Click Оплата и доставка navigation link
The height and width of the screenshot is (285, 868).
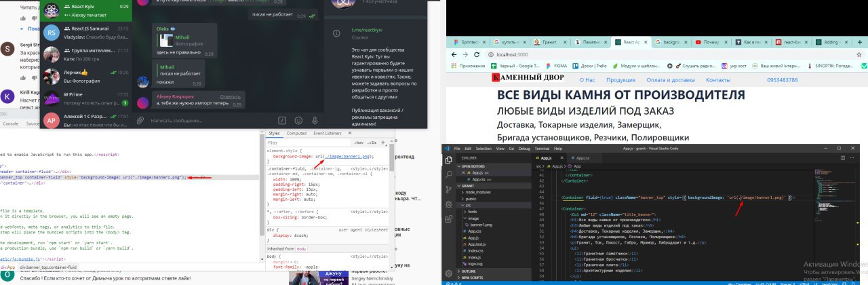coord(670,80)
